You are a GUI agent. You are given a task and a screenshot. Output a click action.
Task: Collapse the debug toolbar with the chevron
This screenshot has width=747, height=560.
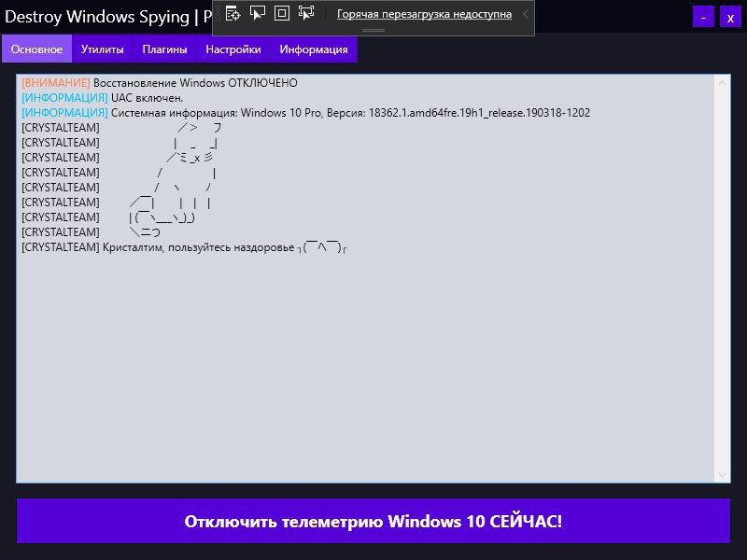click(x=526, y=14)
